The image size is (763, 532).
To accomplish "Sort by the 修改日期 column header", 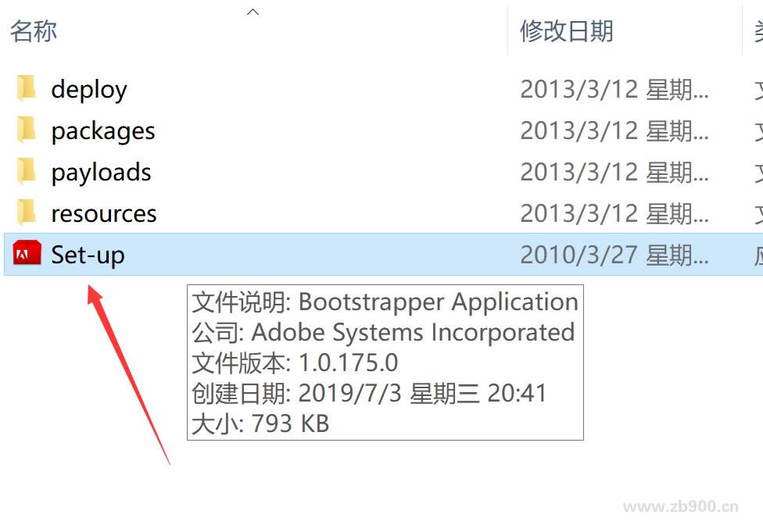I will coord(567,31).
